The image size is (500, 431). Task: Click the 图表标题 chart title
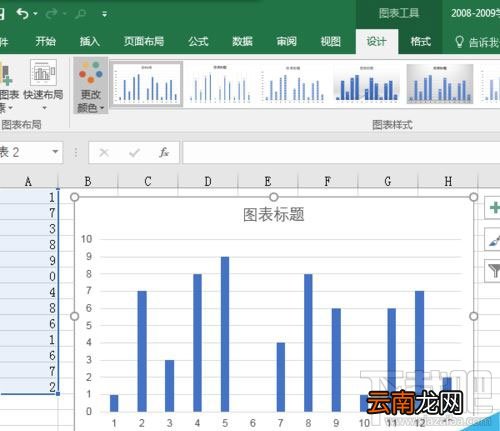click(273, 215)
